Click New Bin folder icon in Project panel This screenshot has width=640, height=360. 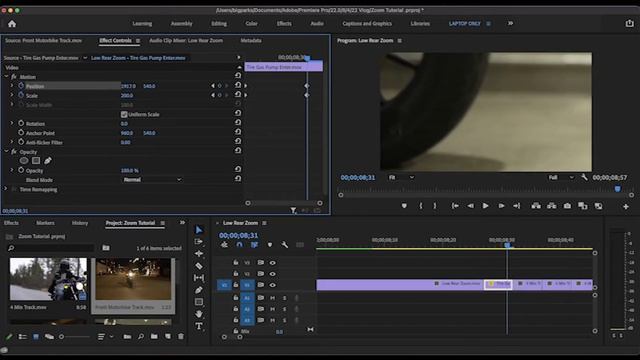click(154, 336)
